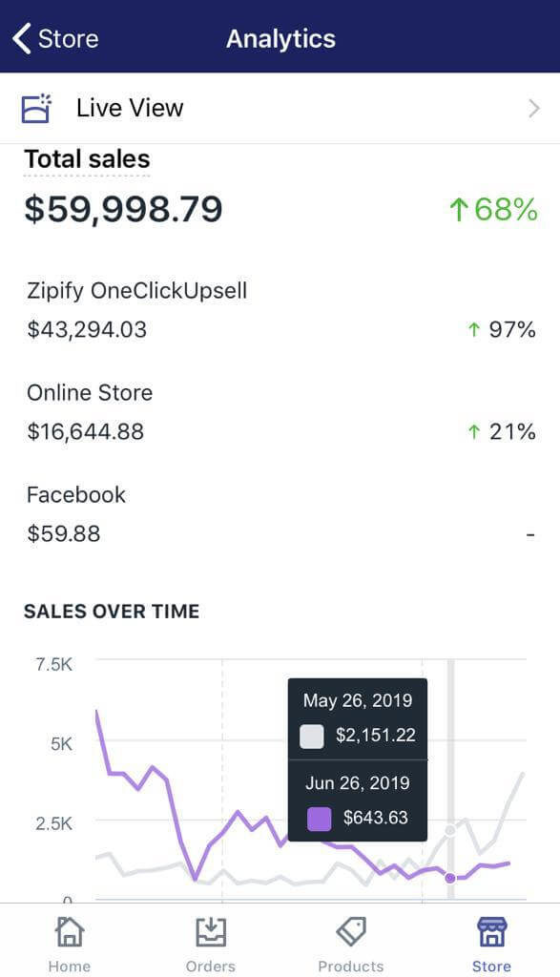Tap the purple $643.63 color swatch
Image resolution: width=560 pixels, height=977 pixels.
tap(321, 819)
